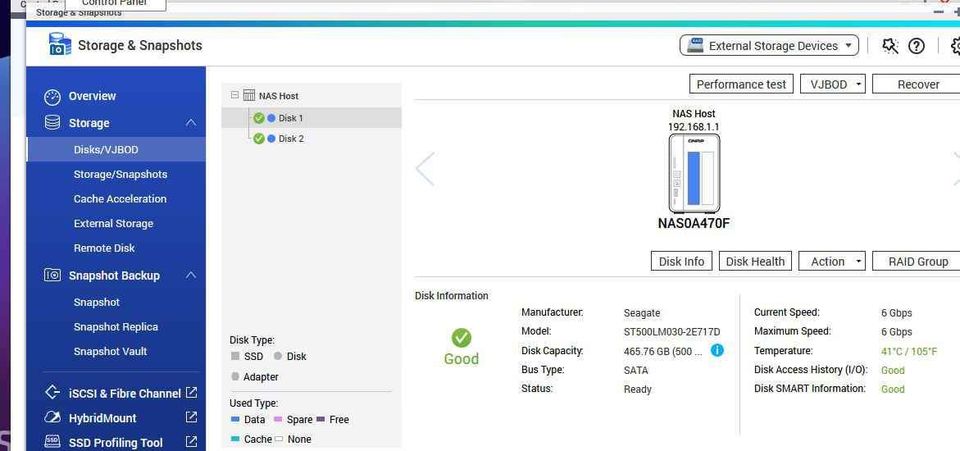Click the teal Cache legend swatch
This screenshot has height=451, width=960.
tap(235, 439)
